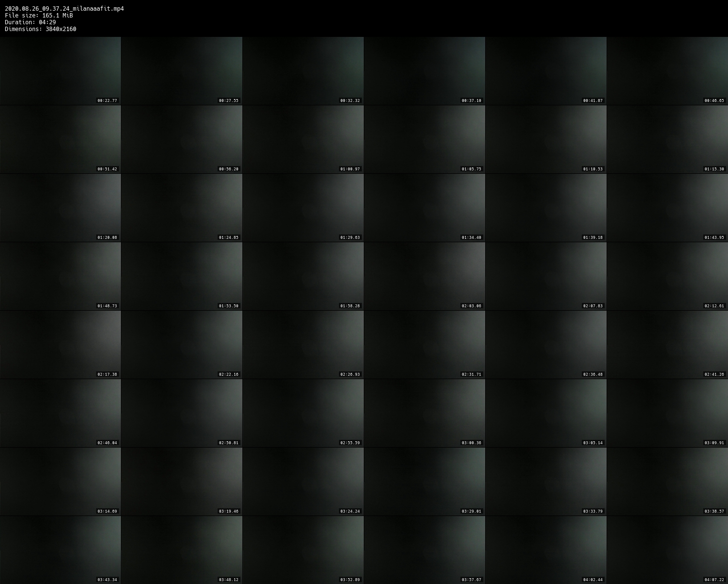Viewport: 728px width, 584px height.
Task: Open the frame marked 03:05.14
Action: pos(546,413)
